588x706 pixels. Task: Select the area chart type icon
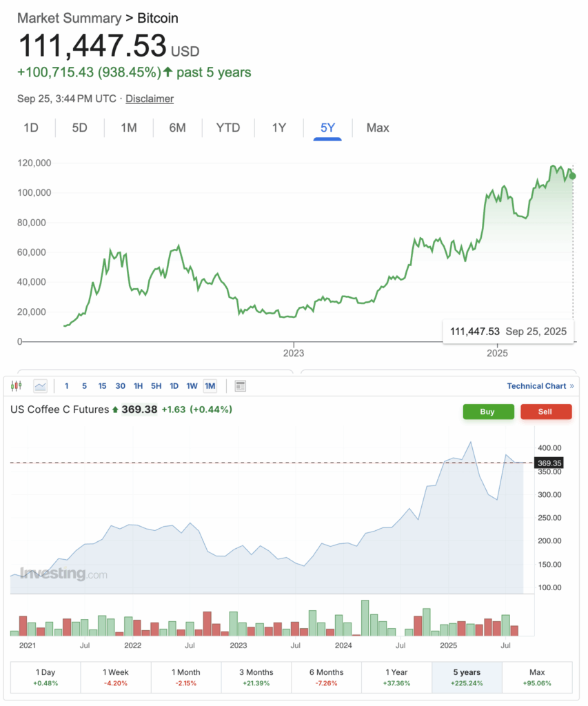(x=40, y=386)
